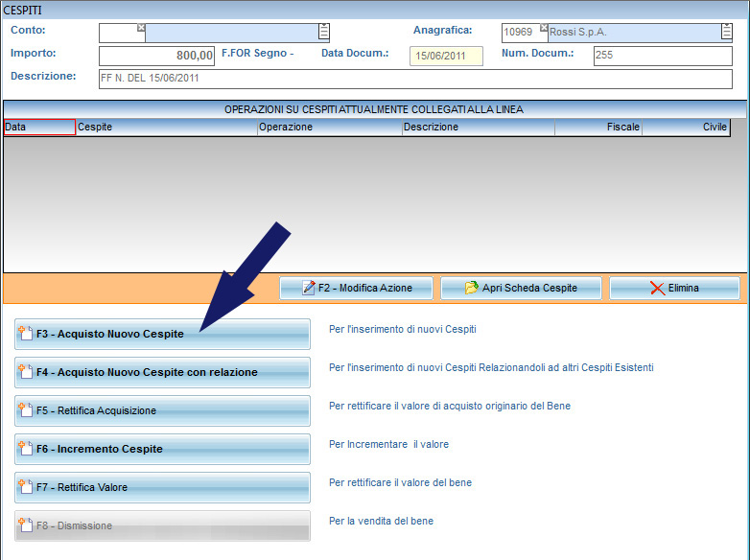Click into the Importo field

pyautogui.click(x=157, y=56)
